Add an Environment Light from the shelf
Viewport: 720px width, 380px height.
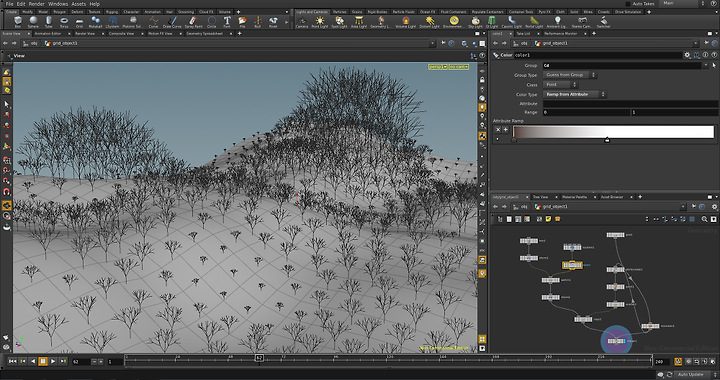(454, 22)
